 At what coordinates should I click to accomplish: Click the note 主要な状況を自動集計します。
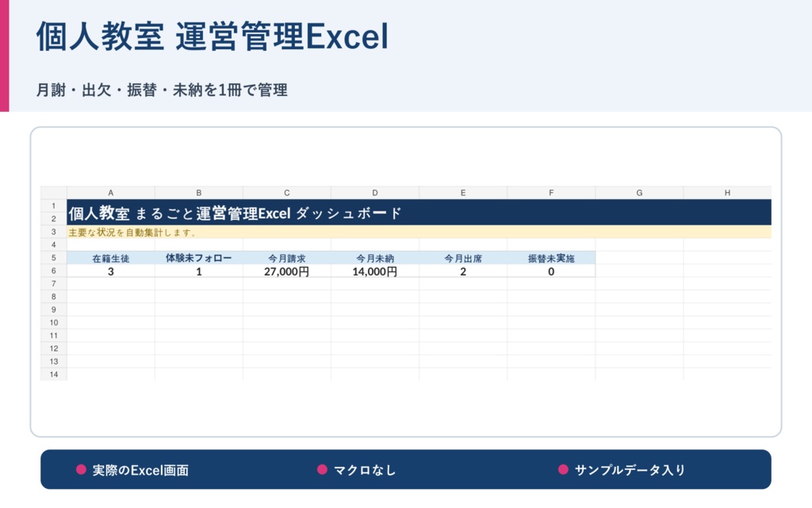132,233
